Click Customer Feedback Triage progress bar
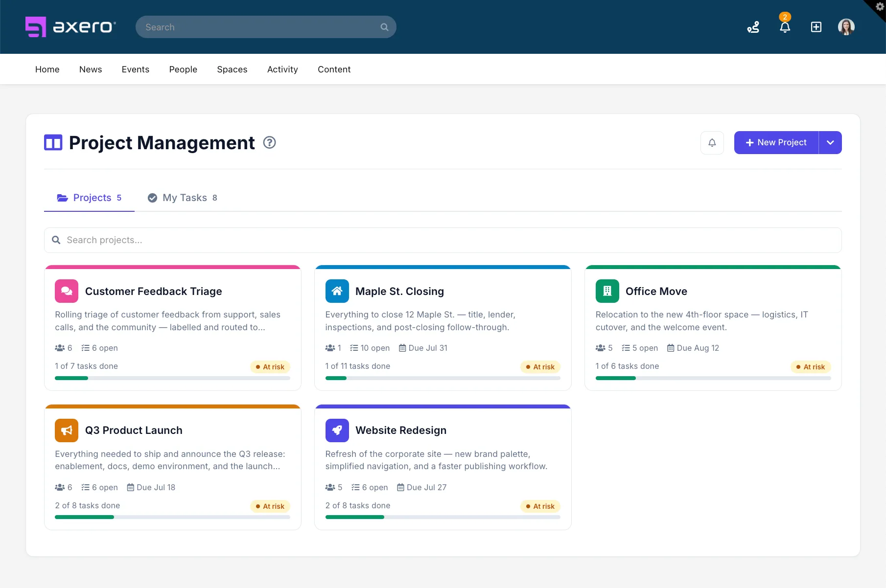This screenshot has width=886, height=588. [172, 378]
